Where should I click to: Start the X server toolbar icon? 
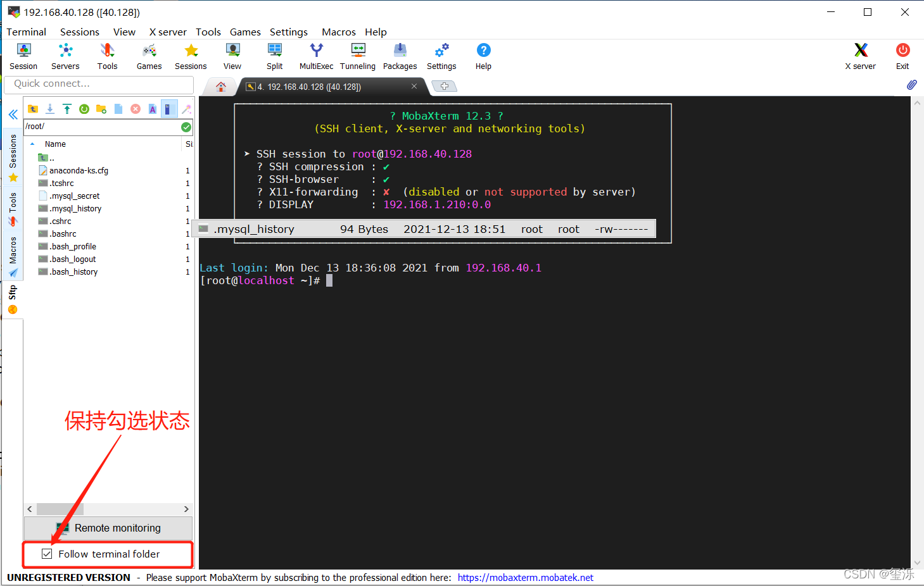[861, 56]
